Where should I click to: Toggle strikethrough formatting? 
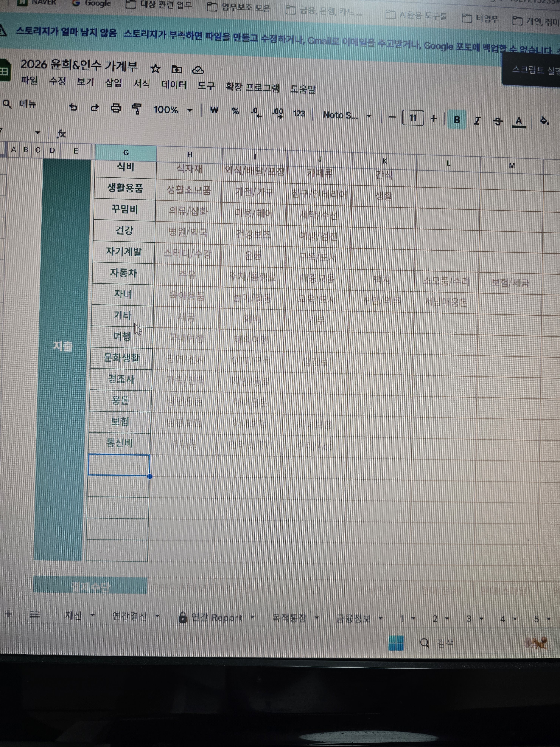coord(497,121)
